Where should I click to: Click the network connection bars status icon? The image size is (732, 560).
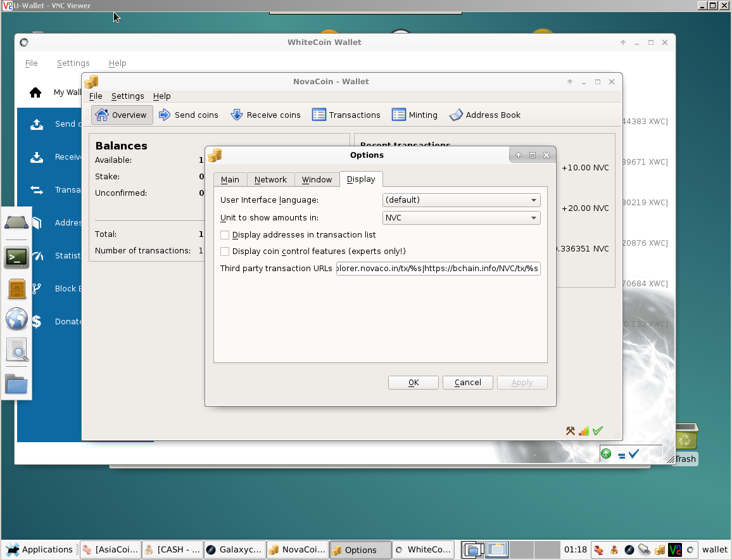click(584, 431)
